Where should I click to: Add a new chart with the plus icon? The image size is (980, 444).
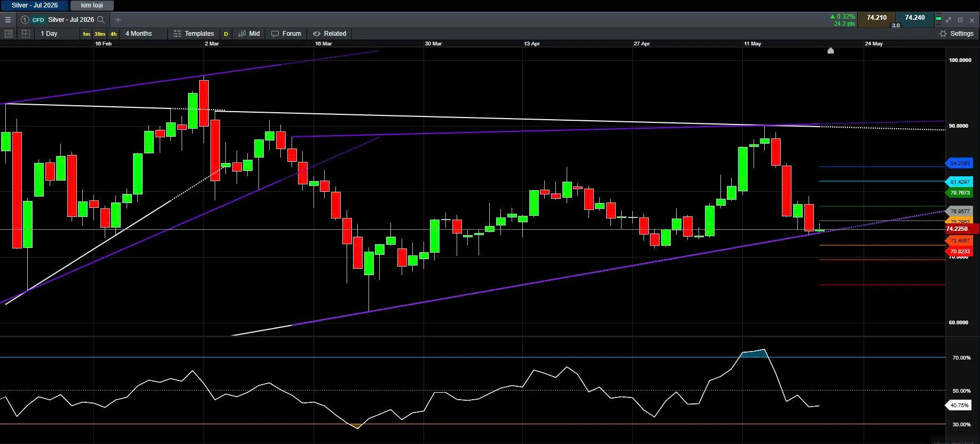click(x=118, y=20)
